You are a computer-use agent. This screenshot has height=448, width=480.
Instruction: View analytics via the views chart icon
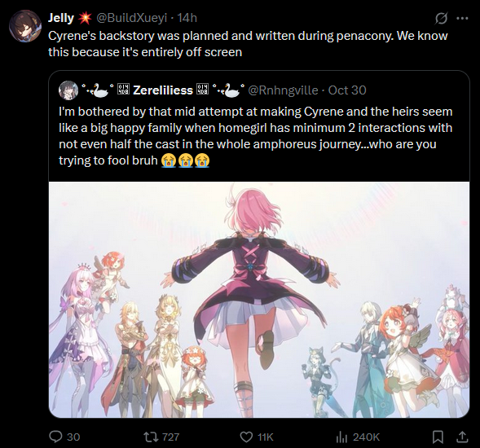pos(341,437)
